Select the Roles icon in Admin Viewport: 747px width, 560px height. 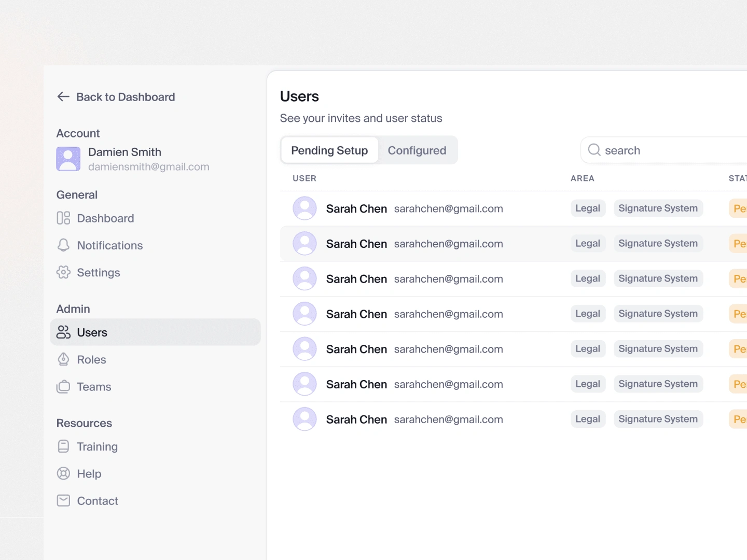63,359
